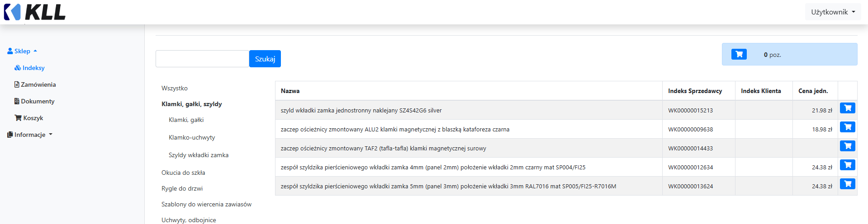Open the Szyldy wkładki zamka subcategory

tap(199, 155)
